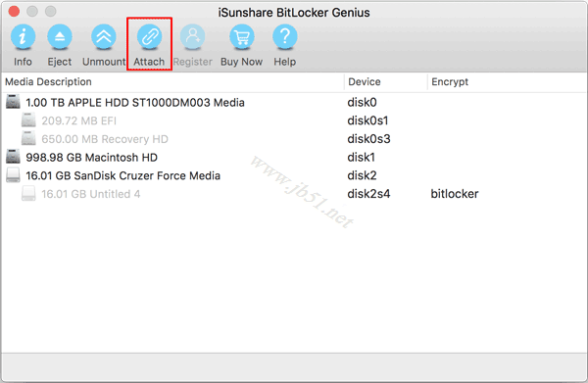Click the Eject toolbar icon
Image resolution: width=588 pixels, height=383 pixels.
[x=60, y=36]
